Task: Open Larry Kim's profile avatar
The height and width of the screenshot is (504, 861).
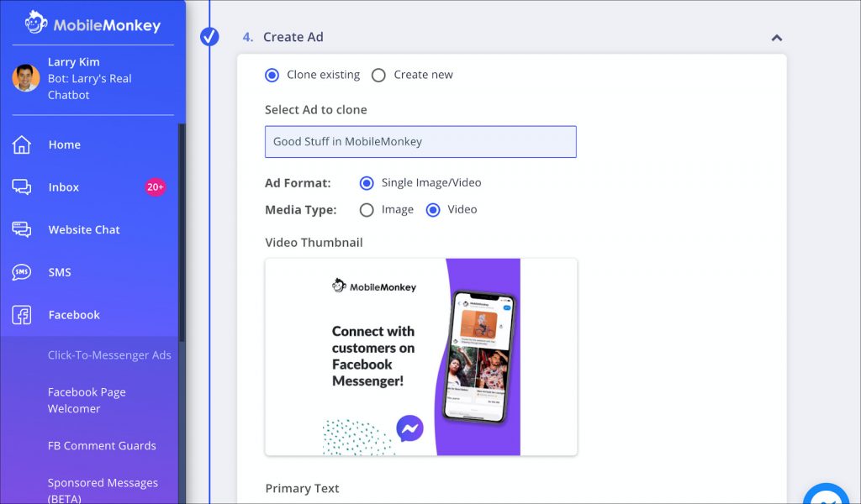Action: (26, 78)
